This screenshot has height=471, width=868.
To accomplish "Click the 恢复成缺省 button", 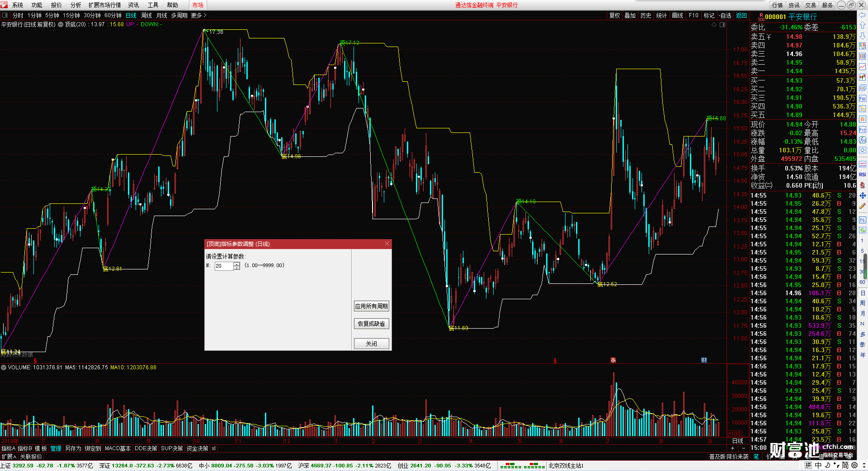I will click(x=371, y=324).
